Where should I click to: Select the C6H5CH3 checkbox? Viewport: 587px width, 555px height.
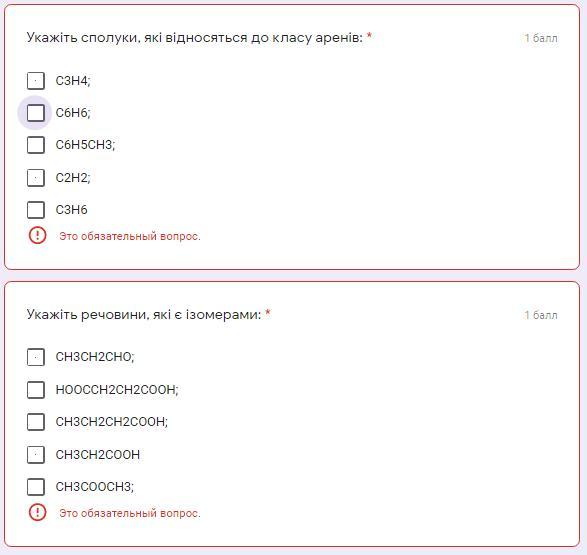36,145
